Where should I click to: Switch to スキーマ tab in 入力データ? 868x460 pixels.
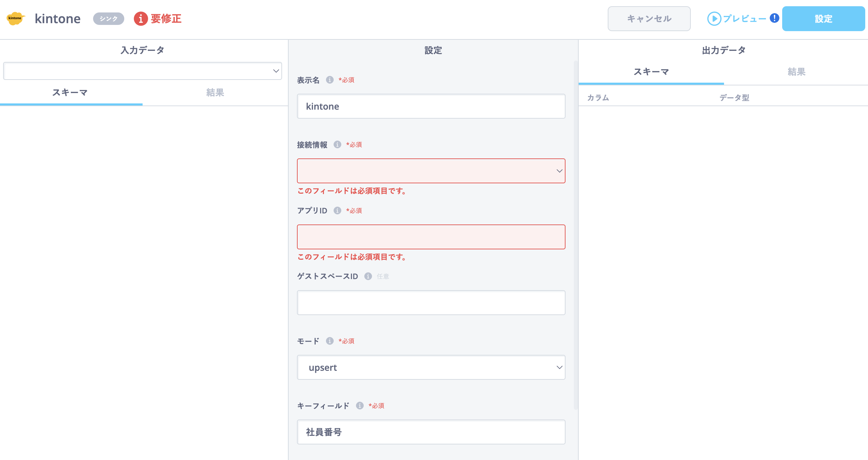(x=71, y=93)
